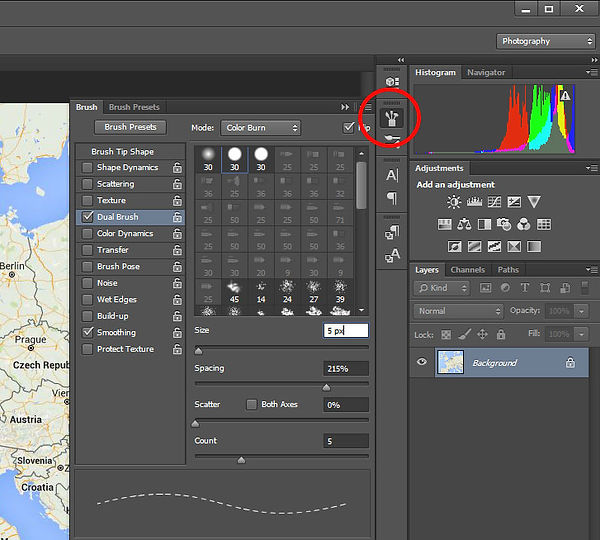Viewport: 600px width, 540px height.
Task: Add a Gradient Map adjustment
Action: point(534,246)
